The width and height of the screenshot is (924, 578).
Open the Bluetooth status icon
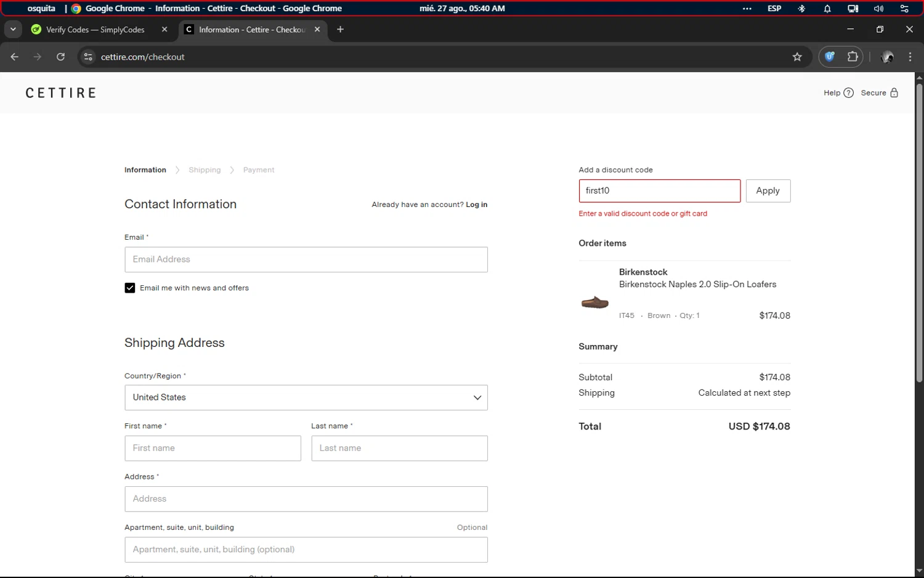(801, 9)
